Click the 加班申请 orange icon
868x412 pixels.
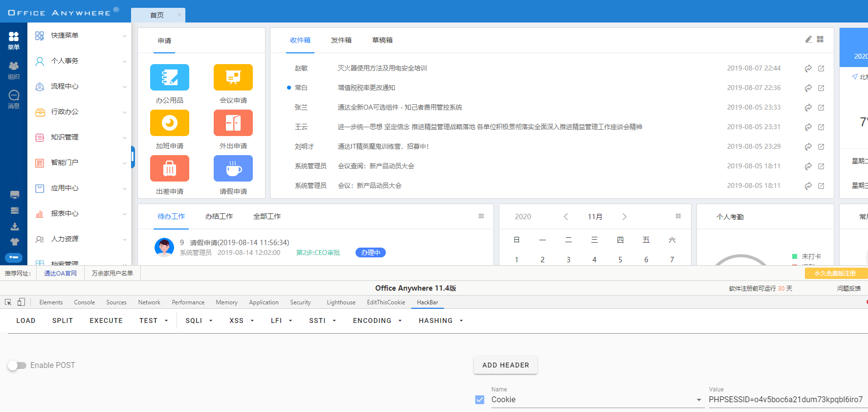169,123
